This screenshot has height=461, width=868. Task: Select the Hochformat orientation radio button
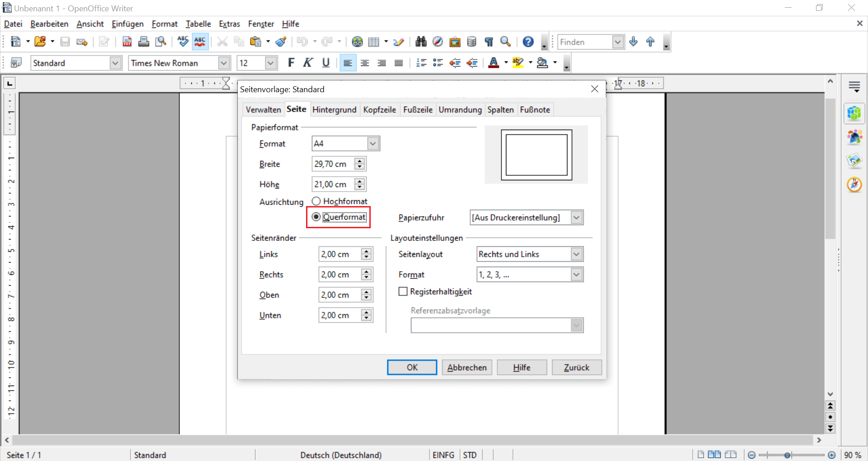tap(316, 201)
